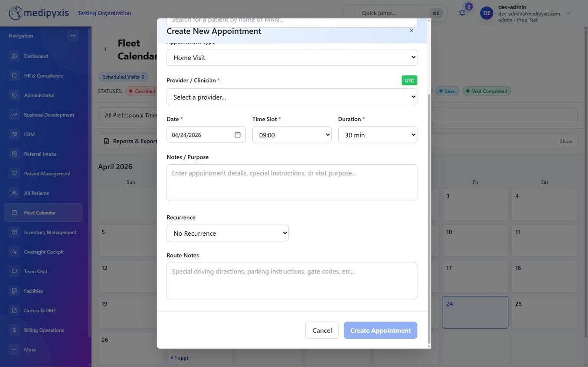Viewport: 588px width, 367px height.
Task: Open the Time Slot dropdown
Action: point(292,135)
